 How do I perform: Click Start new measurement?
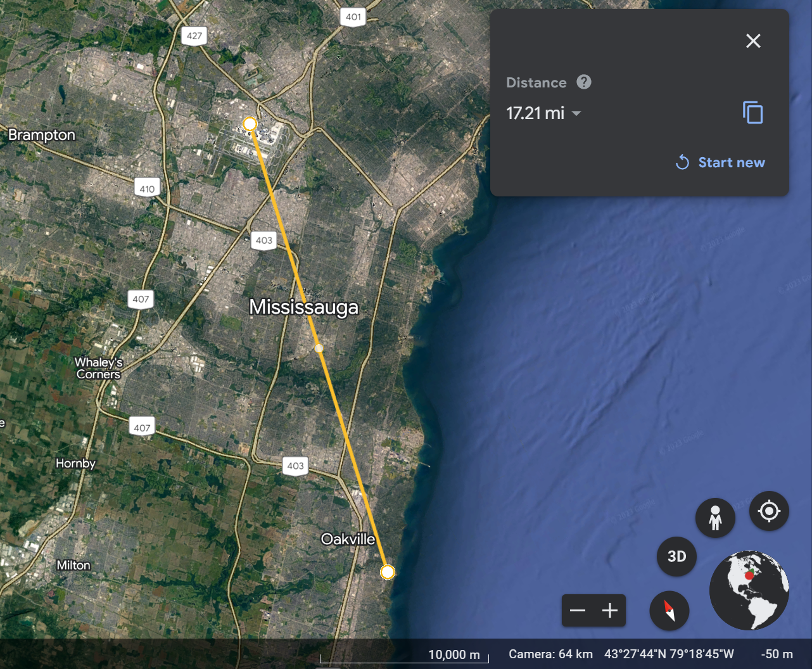point(720,162)
